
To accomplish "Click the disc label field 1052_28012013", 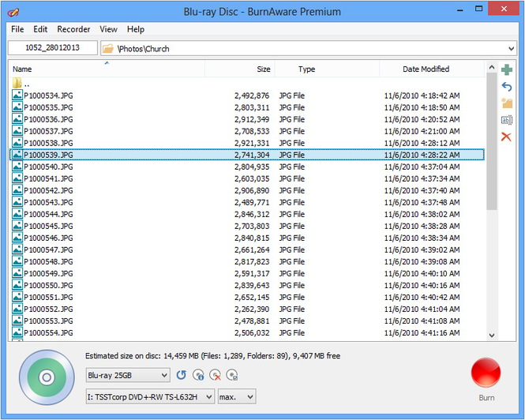I will click(53, 48).
